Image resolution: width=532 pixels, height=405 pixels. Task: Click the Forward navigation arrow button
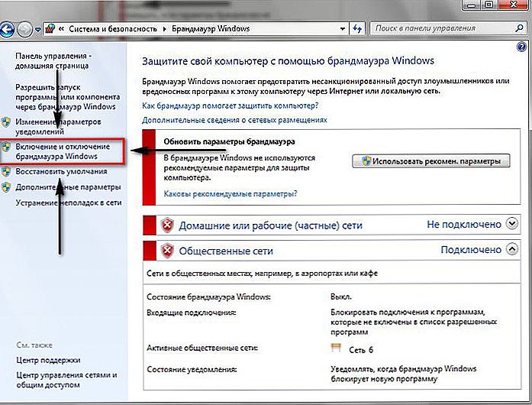click(24, 30)
